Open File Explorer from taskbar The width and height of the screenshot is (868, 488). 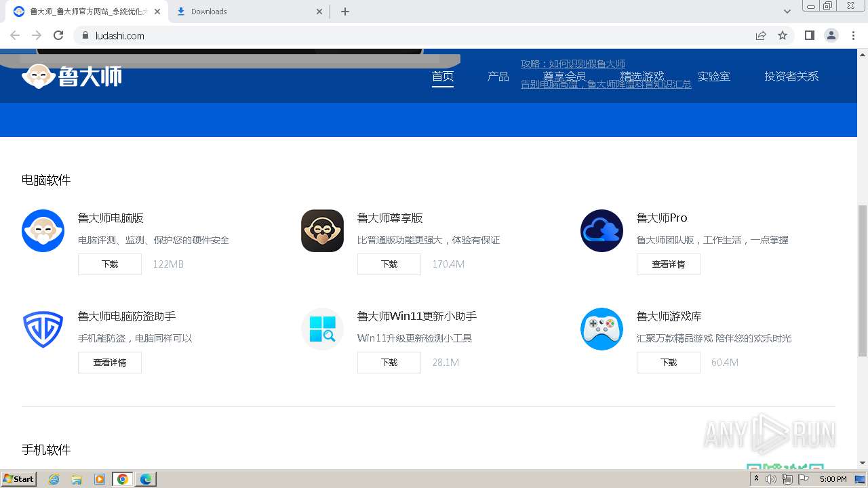77,479
